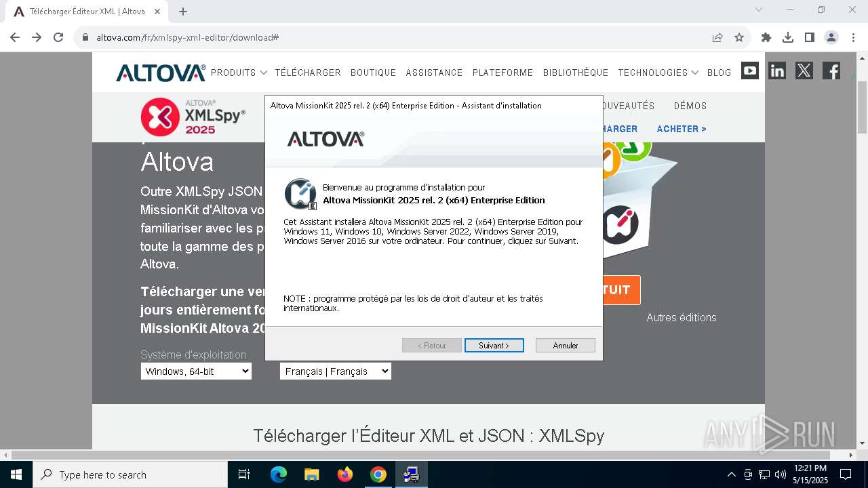
Task: Open the BIBLIOTHÈQUE menu item
Action: tap(576, 73)
